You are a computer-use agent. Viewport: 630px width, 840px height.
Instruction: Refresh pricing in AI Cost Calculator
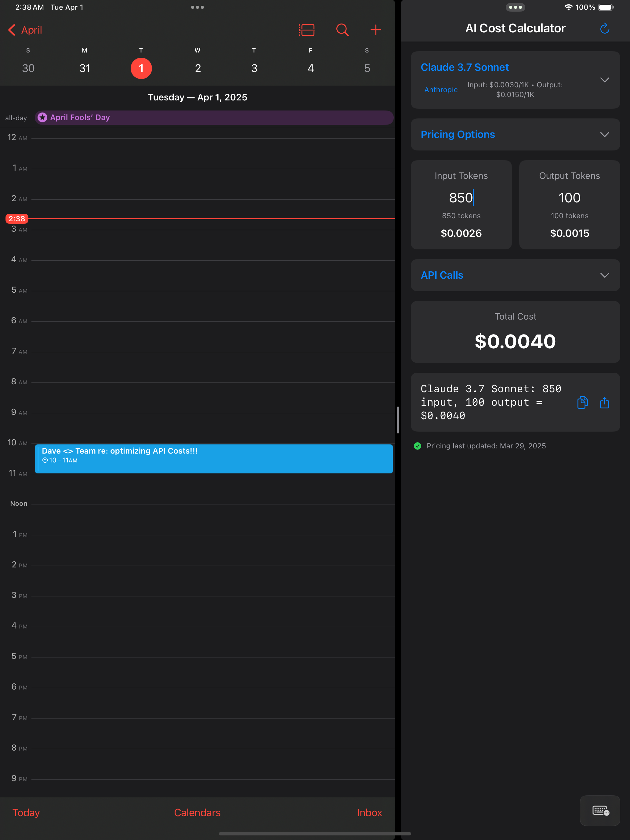click(x=605, y=28)
